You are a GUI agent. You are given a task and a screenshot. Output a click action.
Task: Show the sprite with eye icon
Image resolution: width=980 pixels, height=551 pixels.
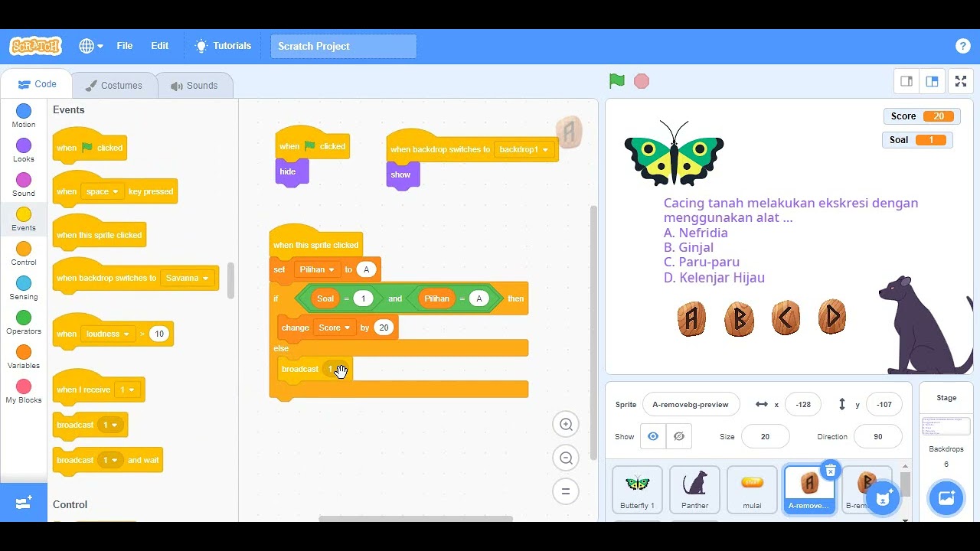653,436
